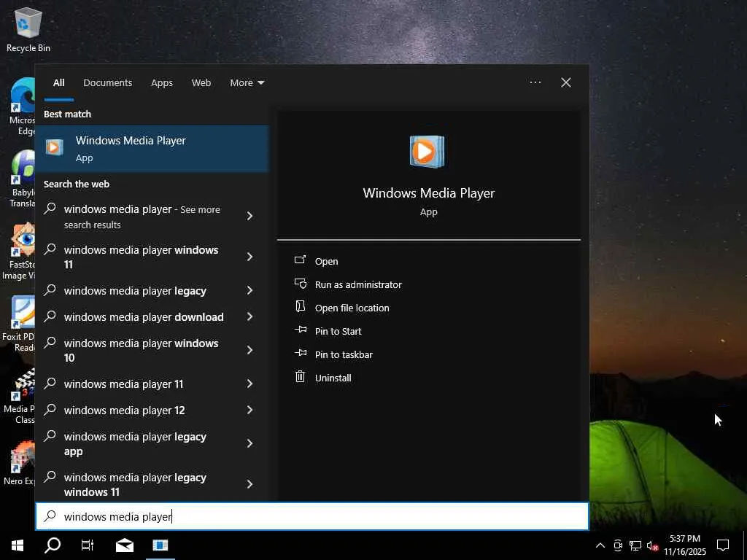The image size is (747, 560).
Task: Click the Open file location folder icon
Action: [x=300, y=307]
